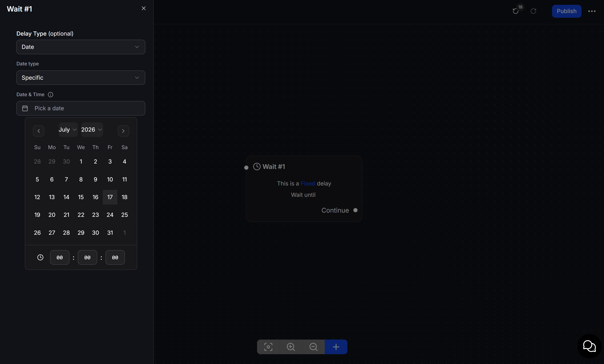Go to the previous month in calendar
The width and height of the screenshot is (604, 364).
[x=38, y=131]
